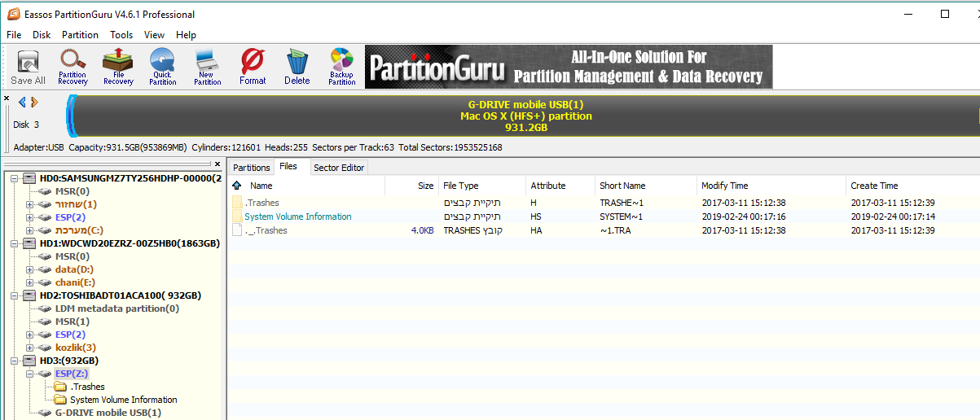The width and height of the screenshot is (980, 420).
Task: Click the TRASHE~1 short name cell
Action: pyautogui.click(x=622, y=203)
